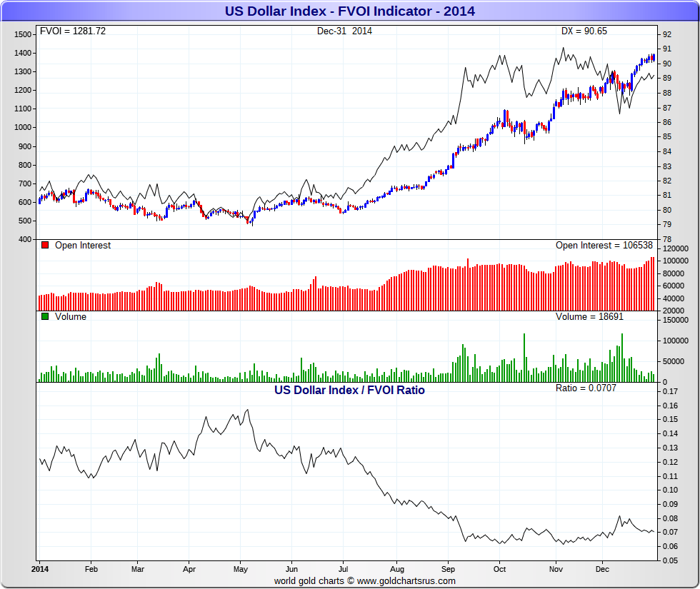Click the 1500 left-axis FVOI tick

pyautogui.click(x=23, y=35)
